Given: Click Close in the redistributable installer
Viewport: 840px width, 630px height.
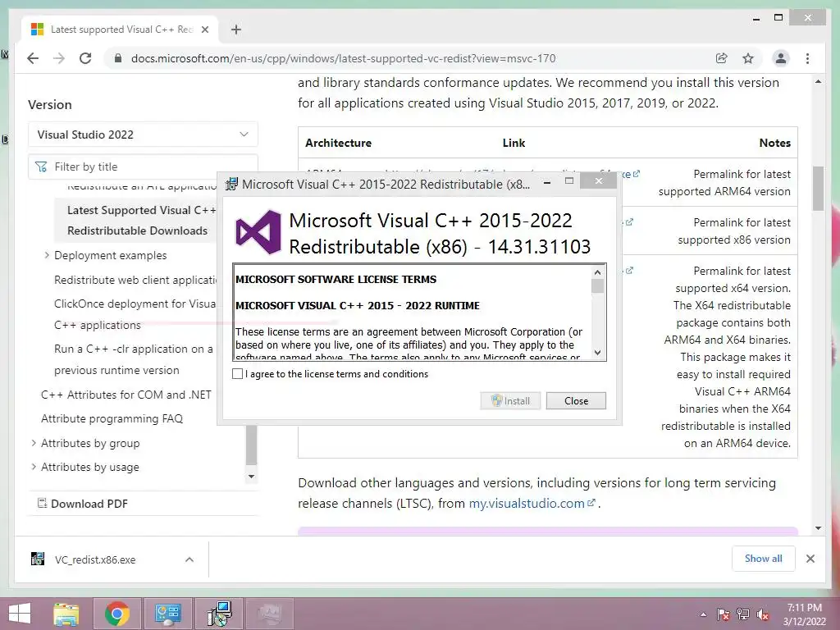Looking at the screenshot, I should click(576, 400).
